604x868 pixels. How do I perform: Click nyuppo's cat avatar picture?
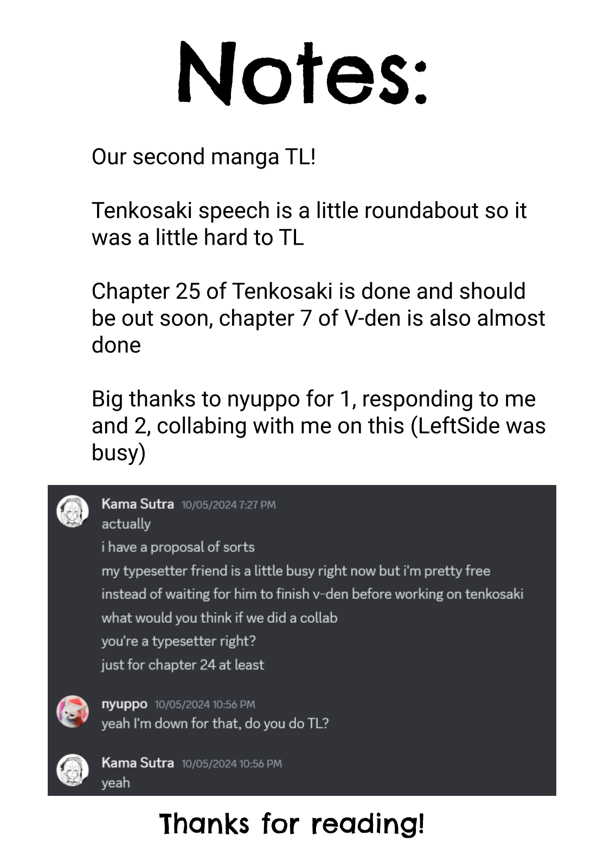73,711
